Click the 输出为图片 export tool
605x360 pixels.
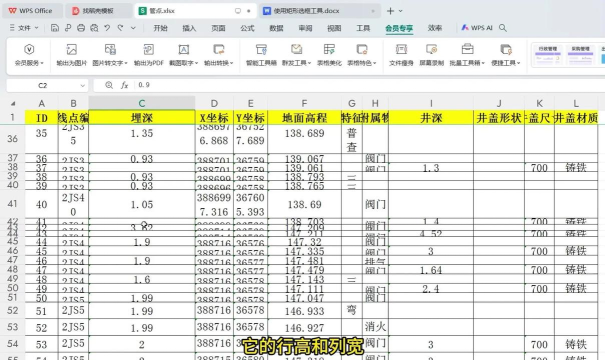tap(71, 54)
